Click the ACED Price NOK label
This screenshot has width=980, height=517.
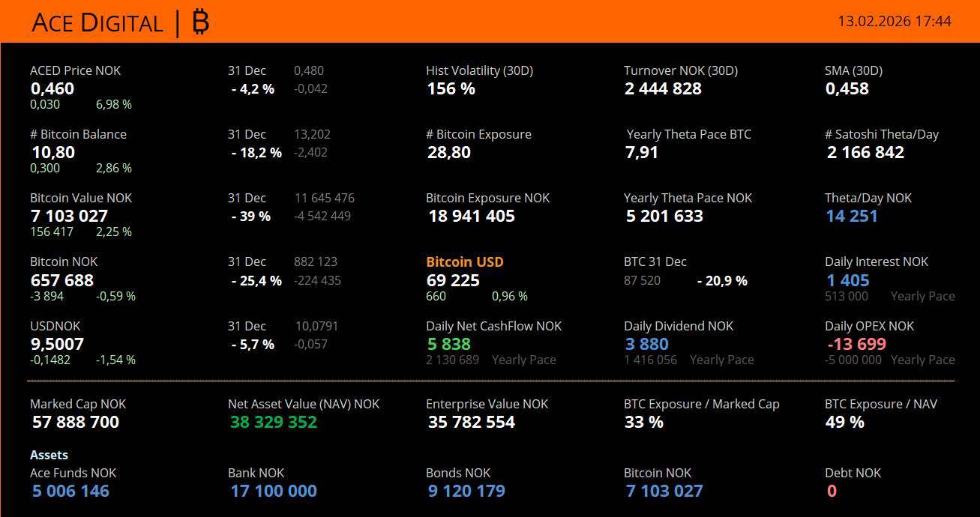pos(75,70)
